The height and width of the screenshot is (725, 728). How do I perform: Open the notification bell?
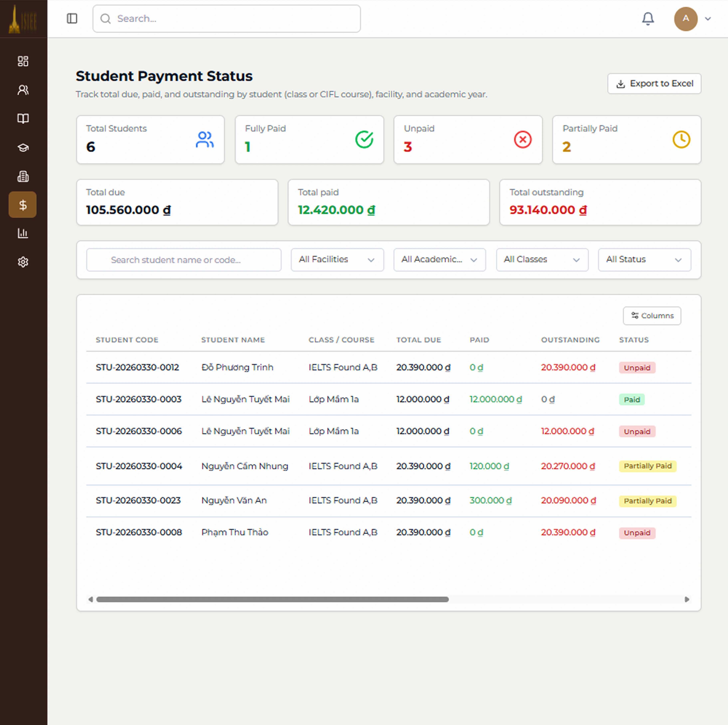click(648, 18)
